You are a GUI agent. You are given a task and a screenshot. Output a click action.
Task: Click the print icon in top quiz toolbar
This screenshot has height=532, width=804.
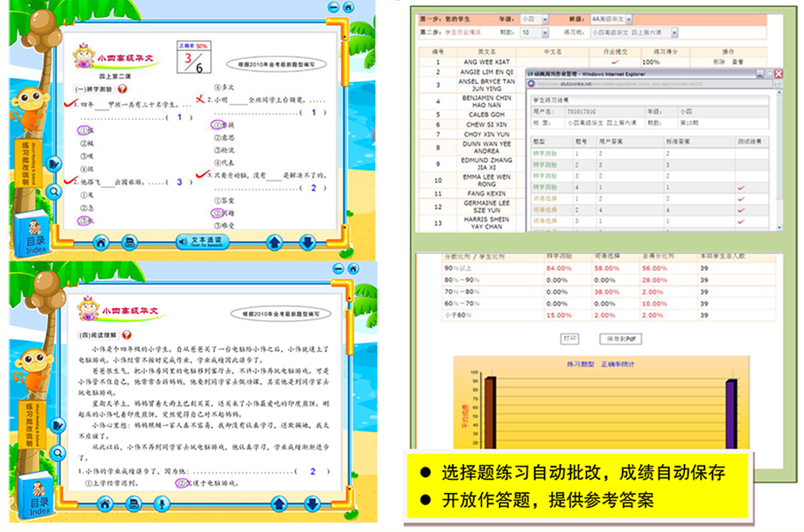pyautogui.click(x=130, y=242)
